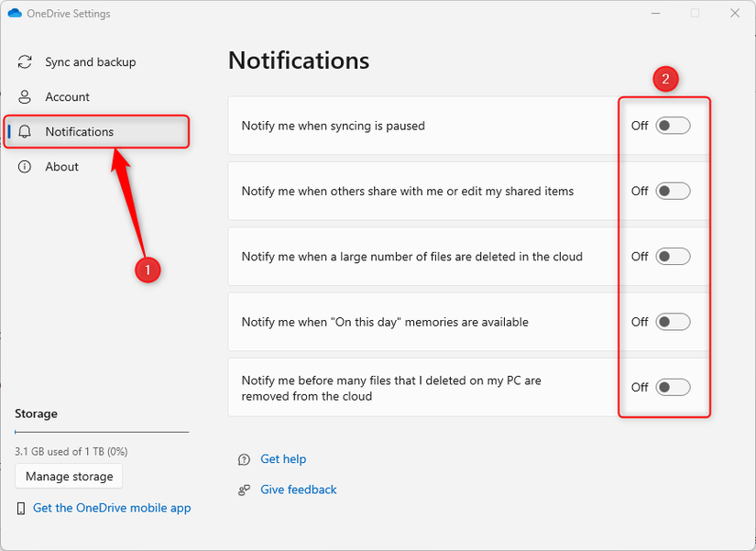
Task: Click the "On this day" memories row text
Action: 385,322
